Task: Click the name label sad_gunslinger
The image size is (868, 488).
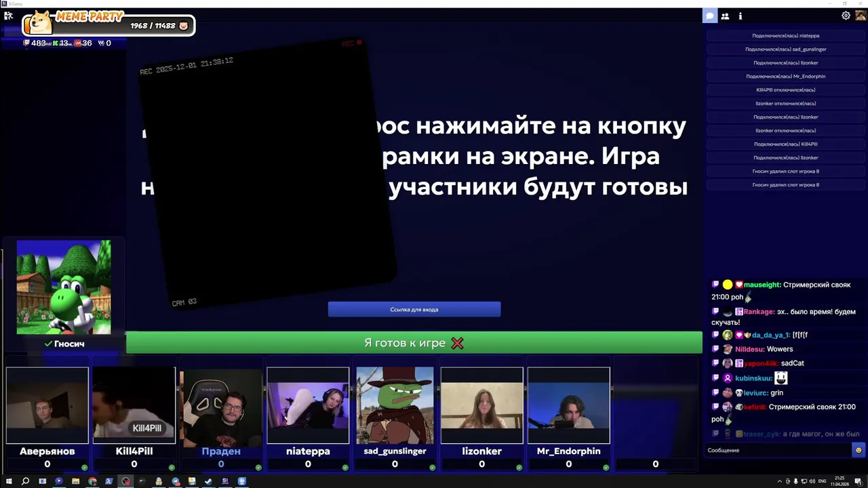Action: (395, 451)
